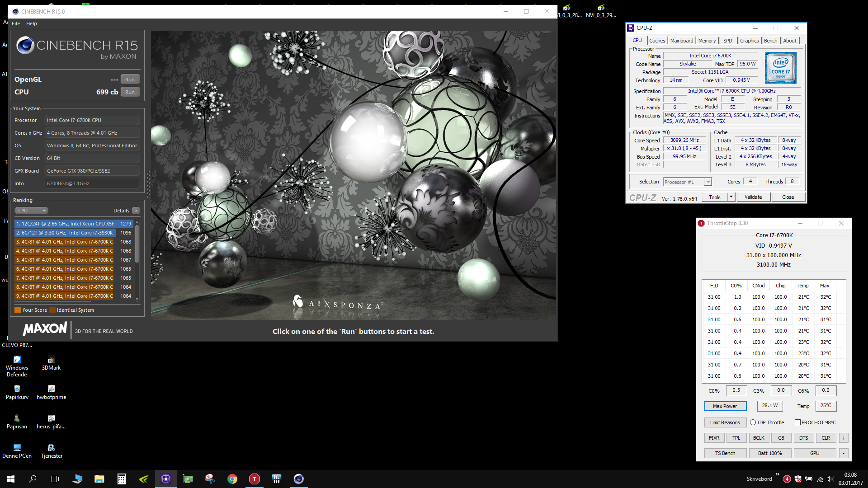Open the CPU ranking type dropdown
The image size is (868, 488).
click(32, 211)
